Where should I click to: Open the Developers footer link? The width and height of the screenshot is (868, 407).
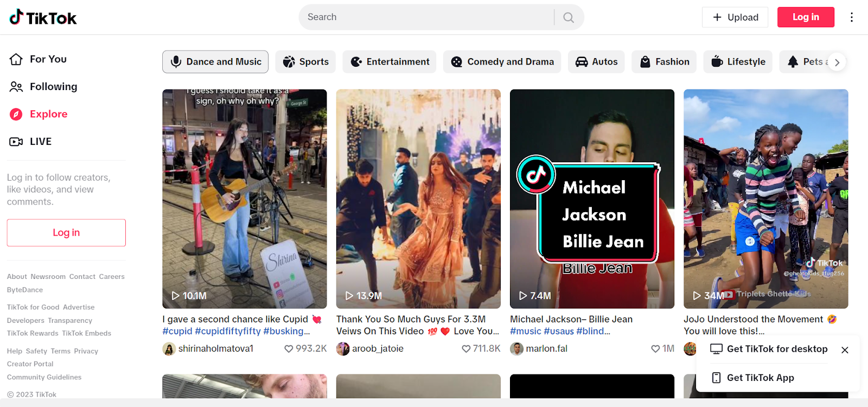[x=25, y=321]
